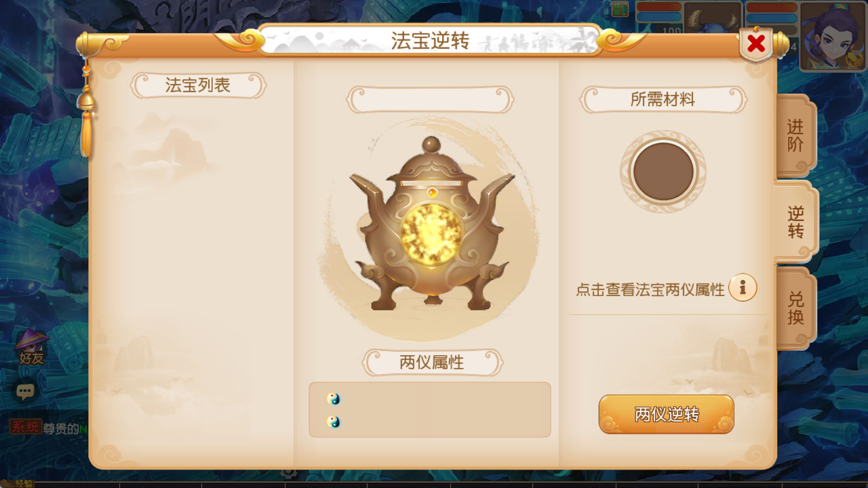The height and width of the screenshot is (488, 868).
Task: Open the chat bubble icon
Action: tap(25, 391)
